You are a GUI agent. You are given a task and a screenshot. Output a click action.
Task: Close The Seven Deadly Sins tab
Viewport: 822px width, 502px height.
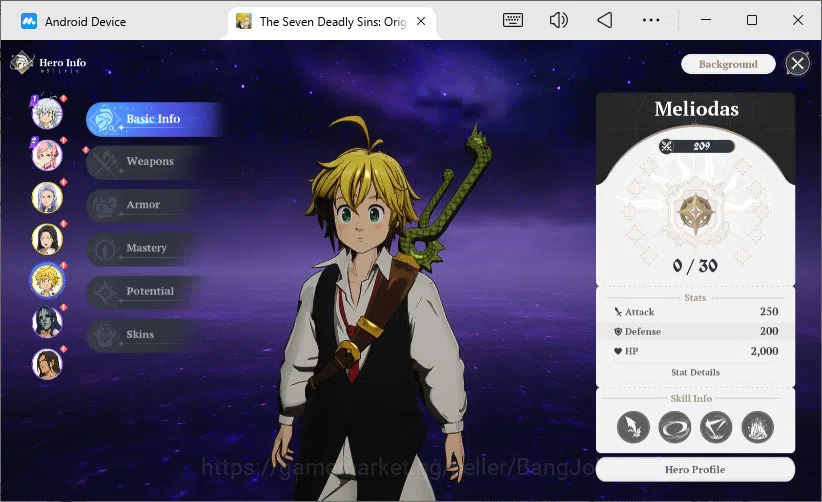pos(420,21)
